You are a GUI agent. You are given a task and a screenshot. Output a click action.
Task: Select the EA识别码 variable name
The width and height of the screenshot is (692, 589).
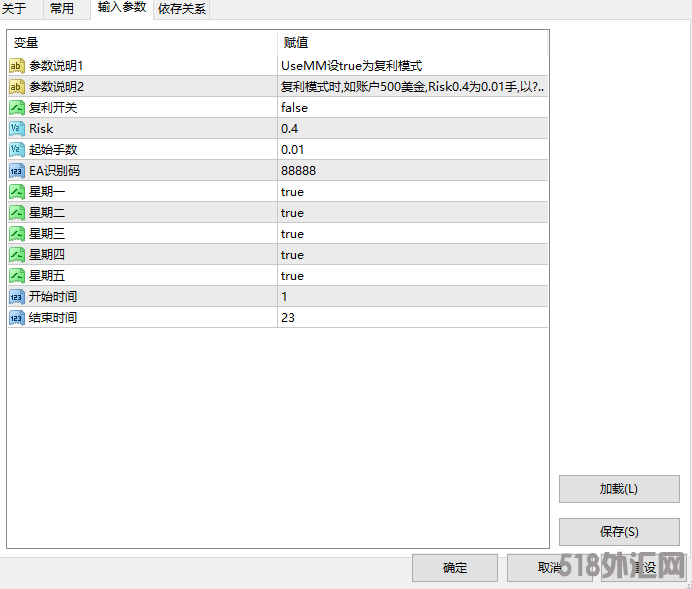pyautogui.click(x=54, y=171)
